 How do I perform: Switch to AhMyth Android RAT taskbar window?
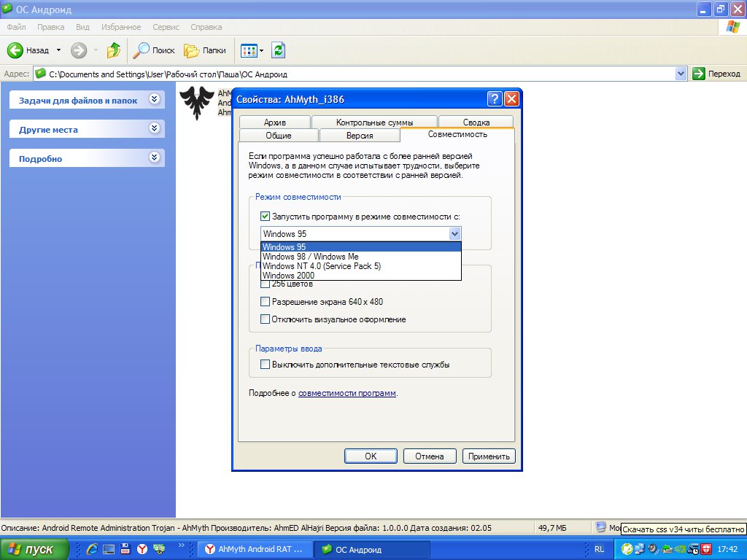tap(254, 549)
